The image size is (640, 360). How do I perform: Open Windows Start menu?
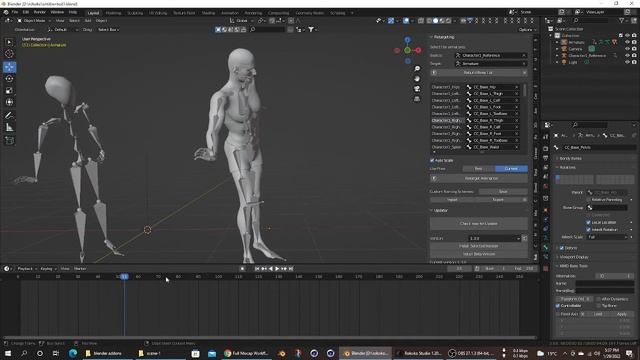[x=7, y=353]
